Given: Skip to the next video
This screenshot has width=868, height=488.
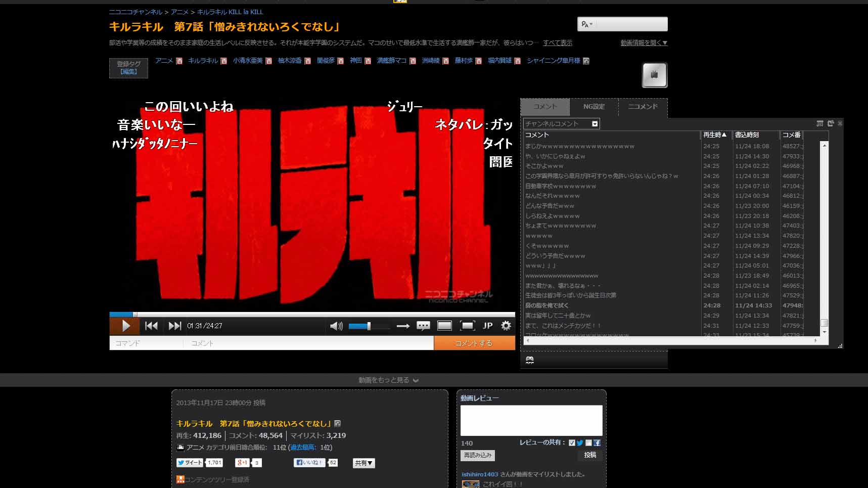Looking at the screenshot, I should pyautogui.click(x=174, y=326).
